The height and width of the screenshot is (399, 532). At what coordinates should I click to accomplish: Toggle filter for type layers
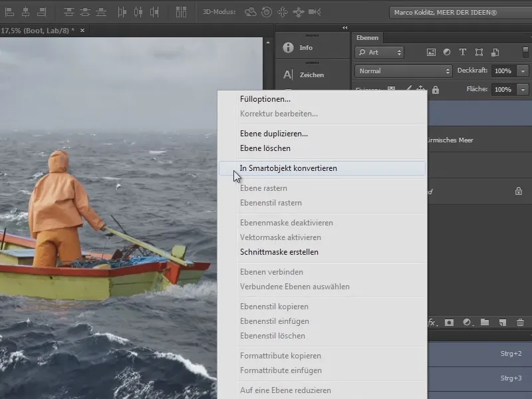(462, 53)
